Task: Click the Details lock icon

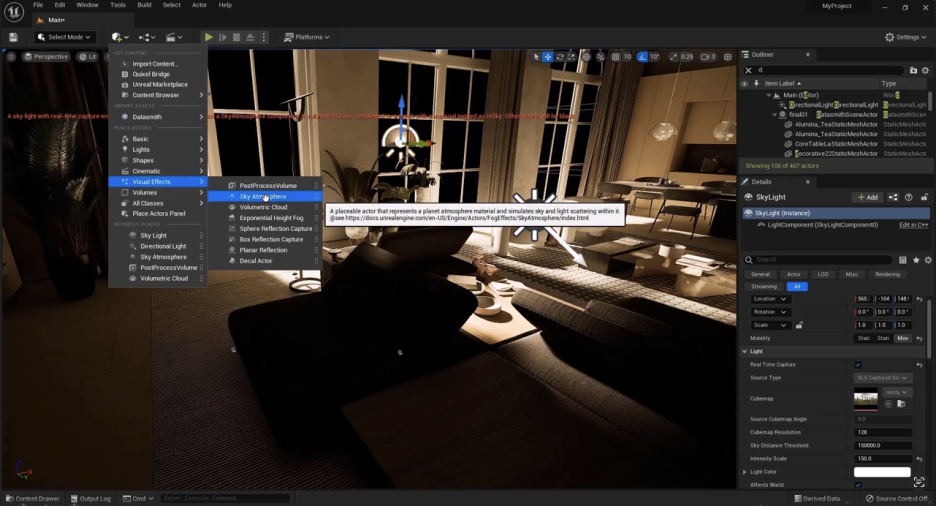Action: 924,197
